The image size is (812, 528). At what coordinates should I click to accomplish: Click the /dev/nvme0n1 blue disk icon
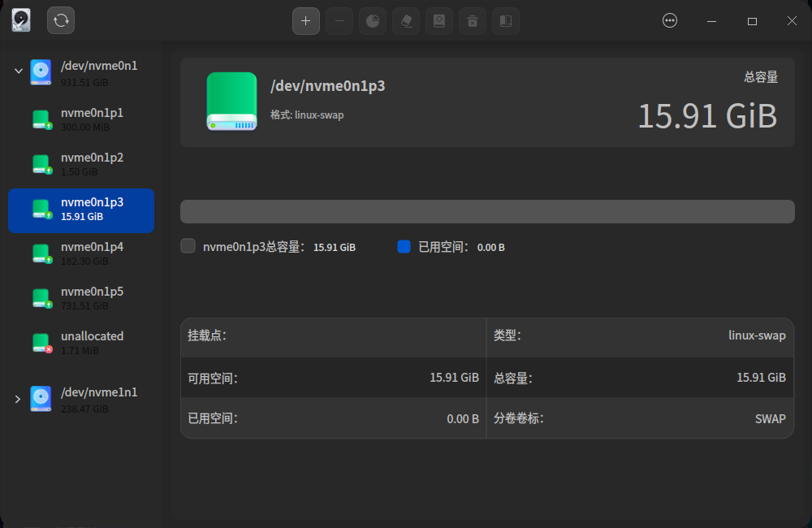point(41,72)
